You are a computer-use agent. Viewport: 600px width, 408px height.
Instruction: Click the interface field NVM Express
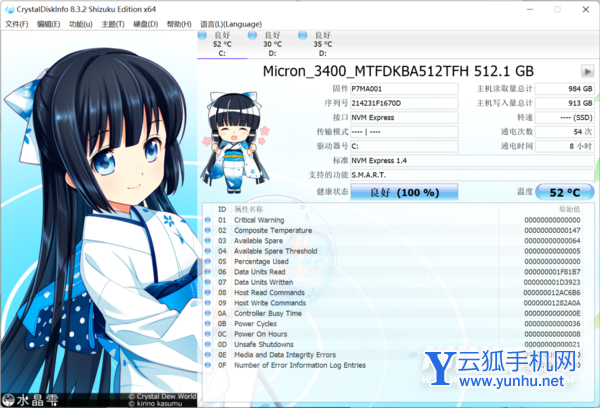click(x=404, y=118)
